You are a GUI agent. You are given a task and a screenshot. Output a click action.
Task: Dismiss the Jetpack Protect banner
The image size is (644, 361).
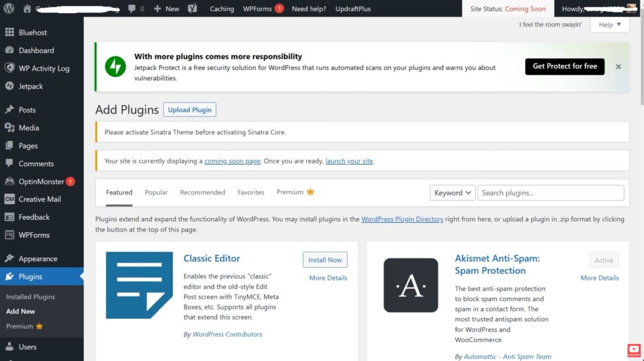[x=618, y=67]
